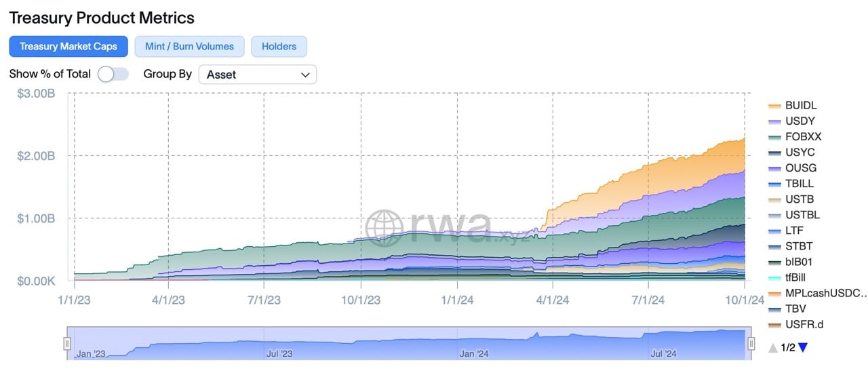Viewport: 868px width, 373px height.
Task: Click the BUIDL legend color icon
Action: click(774, 106)
